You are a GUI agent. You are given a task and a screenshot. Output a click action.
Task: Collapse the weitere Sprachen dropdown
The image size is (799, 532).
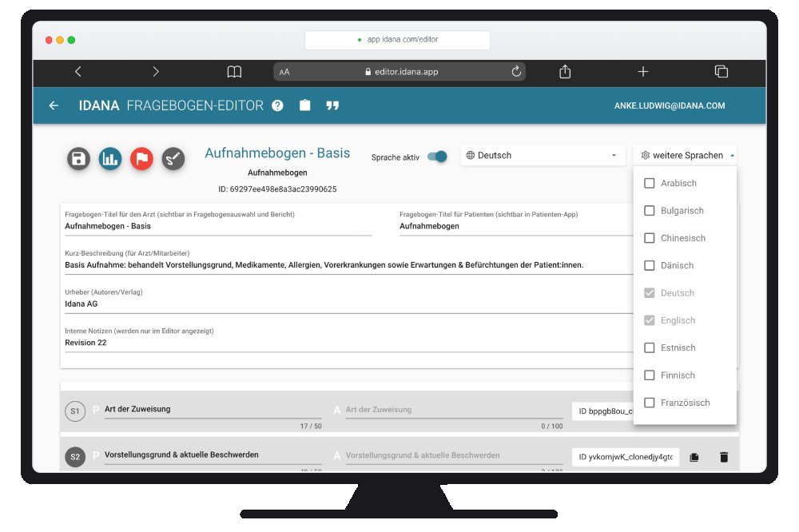coord(686,156)
